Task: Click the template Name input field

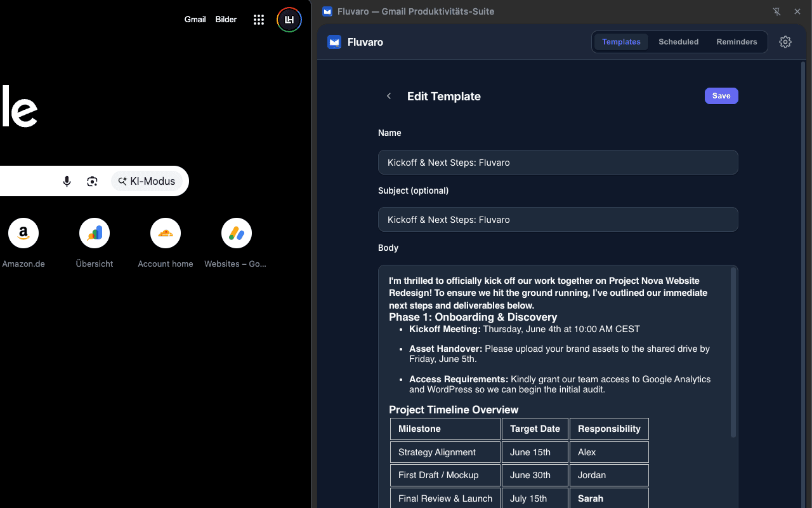Action: pos(558,162)
